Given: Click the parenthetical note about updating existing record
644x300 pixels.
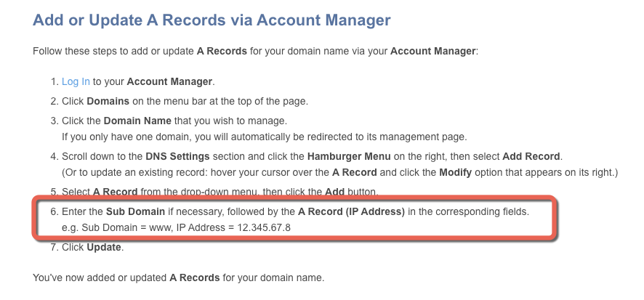Looking at the screenshot, I should (339, 172).
